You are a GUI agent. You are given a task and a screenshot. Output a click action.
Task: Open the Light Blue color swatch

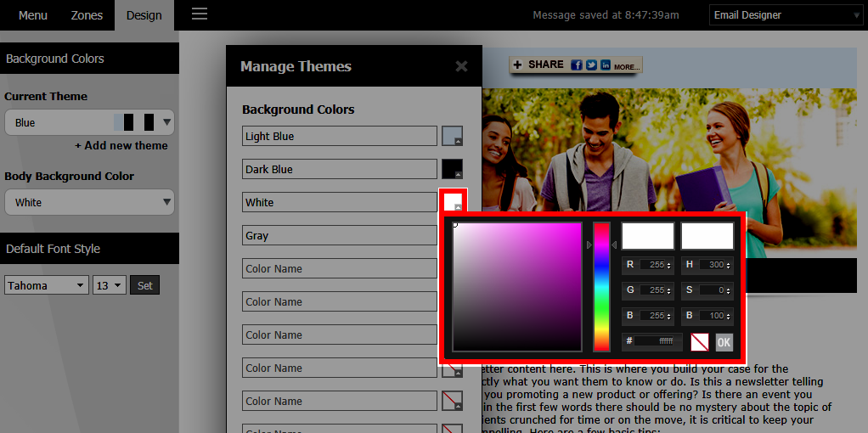(453, 136)
